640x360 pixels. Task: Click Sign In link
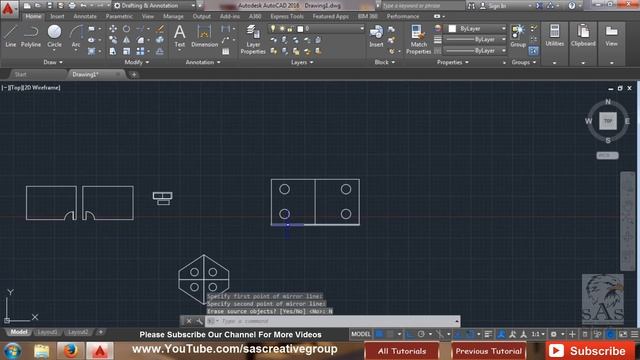click(497, 6)
